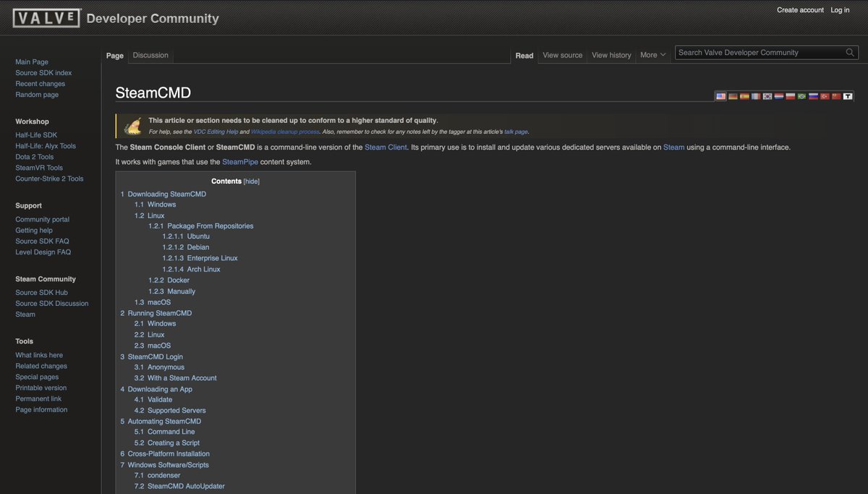Click the Developer Community header title

(153, 18)
